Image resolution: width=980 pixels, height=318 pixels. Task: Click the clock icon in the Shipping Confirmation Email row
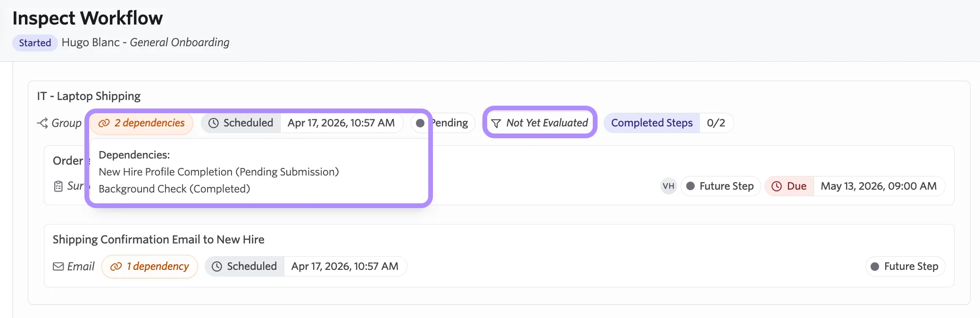pyautogui.click(x=217, y=267)
